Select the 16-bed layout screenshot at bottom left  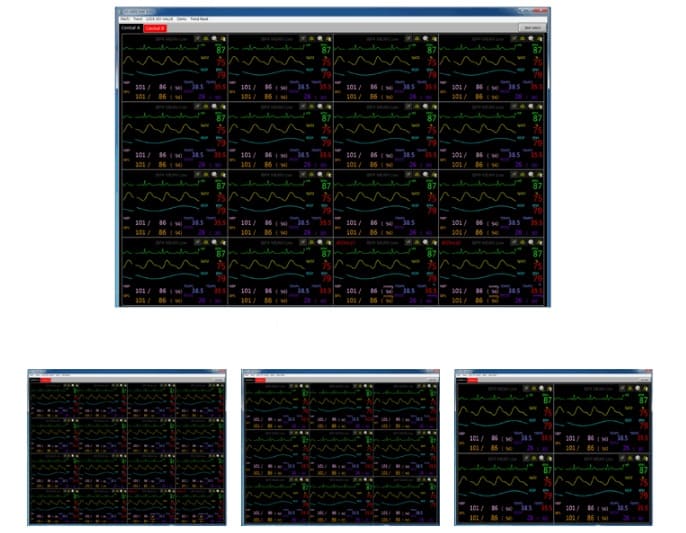coord(127,446)
